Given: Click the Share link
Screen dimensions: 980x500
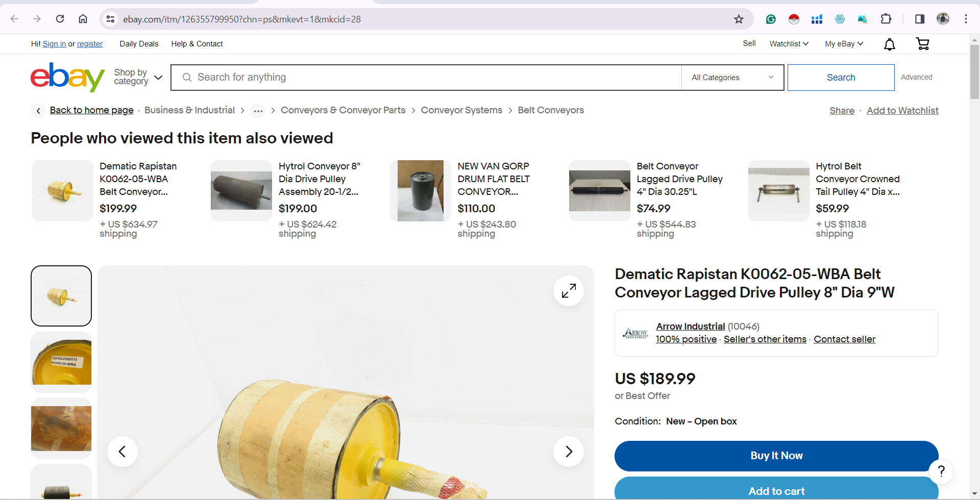Looking at the screenshot, I should point(842,111).
